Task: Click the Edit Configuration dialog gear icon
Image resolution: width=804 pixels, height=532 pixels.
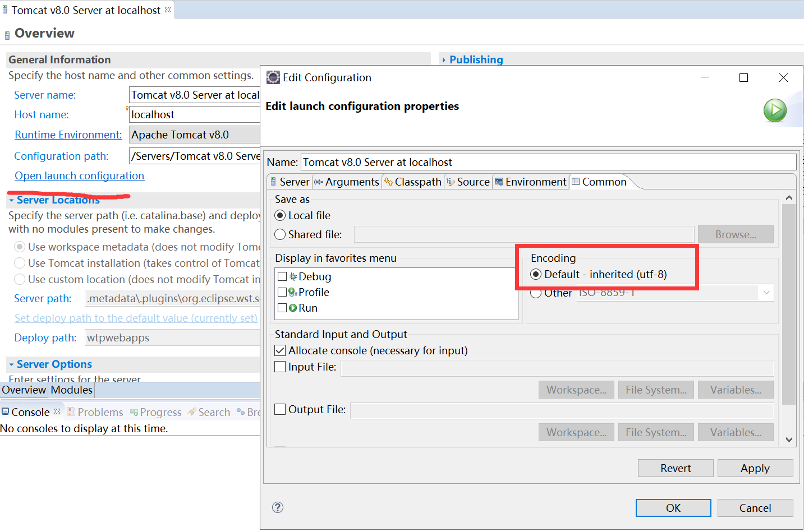Action: pyautogui.click(x=273, y=77)
